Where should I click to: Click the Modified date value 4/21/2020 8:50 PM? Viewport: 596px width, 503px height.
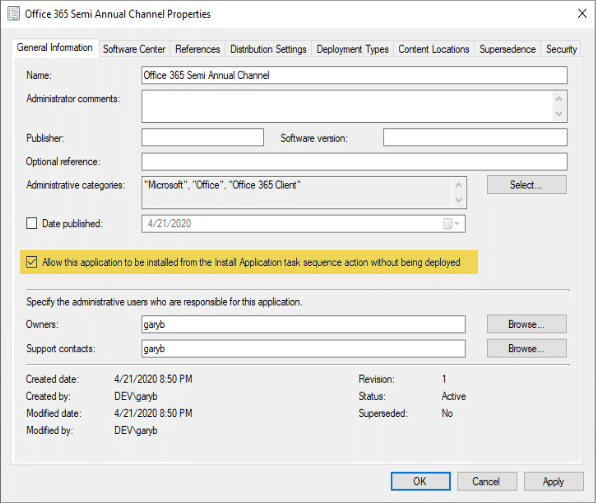(154, 413)
